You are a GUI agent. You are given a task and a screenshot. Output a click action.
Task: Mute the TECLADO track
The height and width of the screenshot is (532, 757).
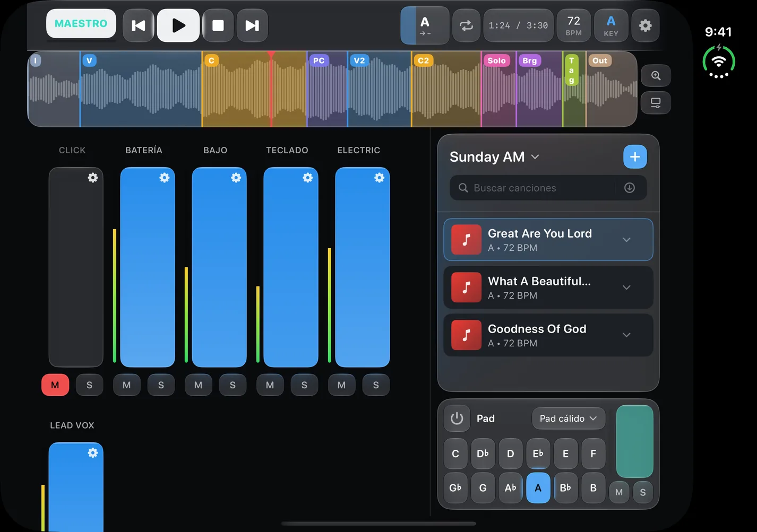[270, 385]
